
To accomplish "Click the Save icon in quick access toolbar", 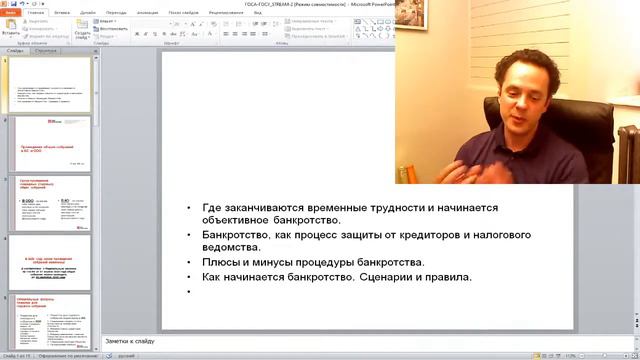I will coord(13,4).
